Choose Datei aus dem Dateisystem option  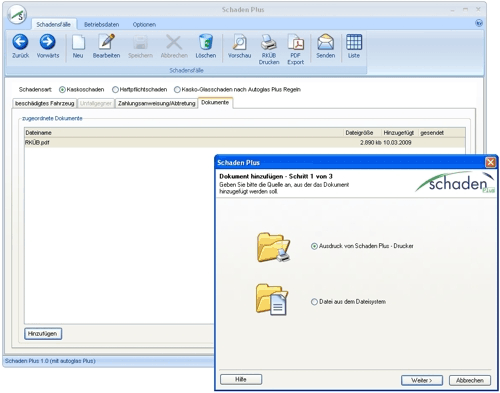tap(314, 302)
